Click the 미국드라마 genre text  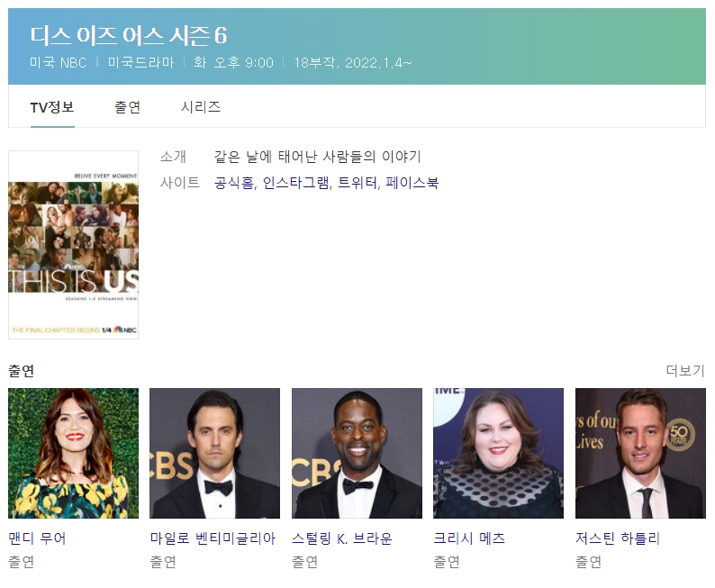point(140,62)
